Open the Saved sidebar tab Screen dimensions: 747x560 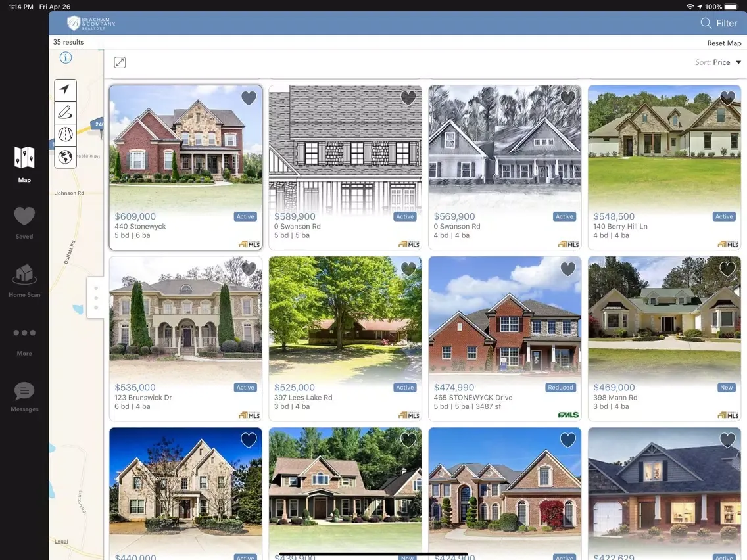(24, 223)
